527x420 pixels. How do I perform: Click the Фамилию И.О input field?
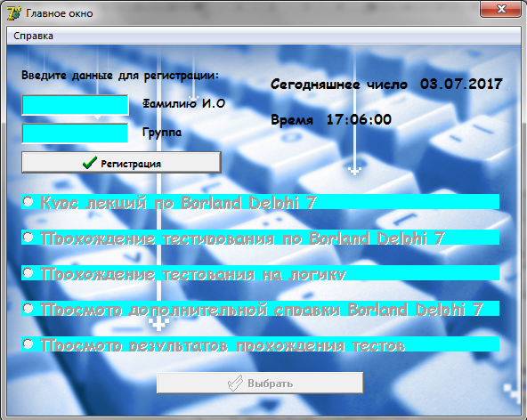75,105
